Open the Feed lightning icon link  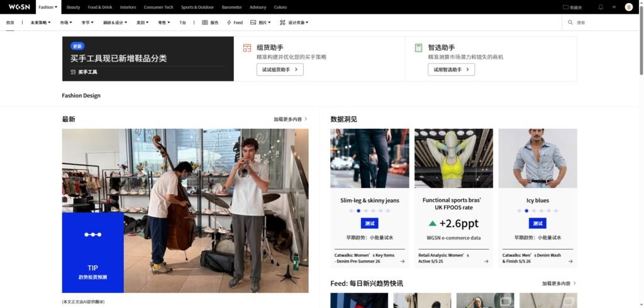click(230, 23)
